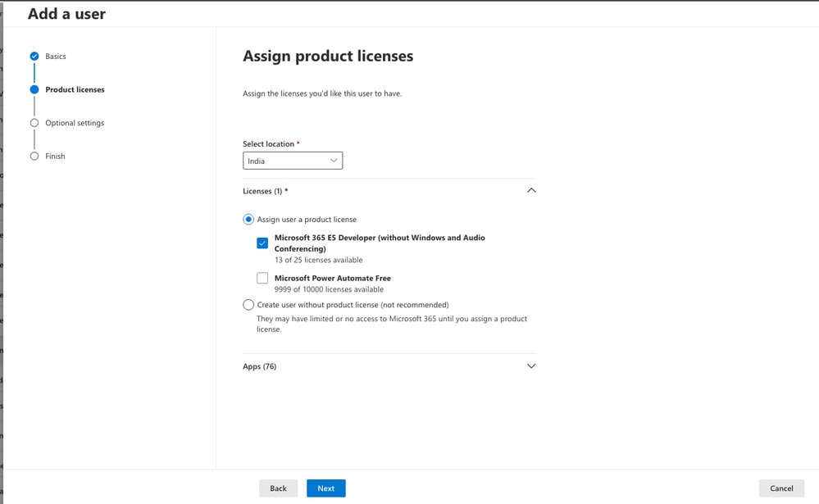Click the Back button
The height and width of the screenshot is (504, 819).
click(x=278, y=488)
